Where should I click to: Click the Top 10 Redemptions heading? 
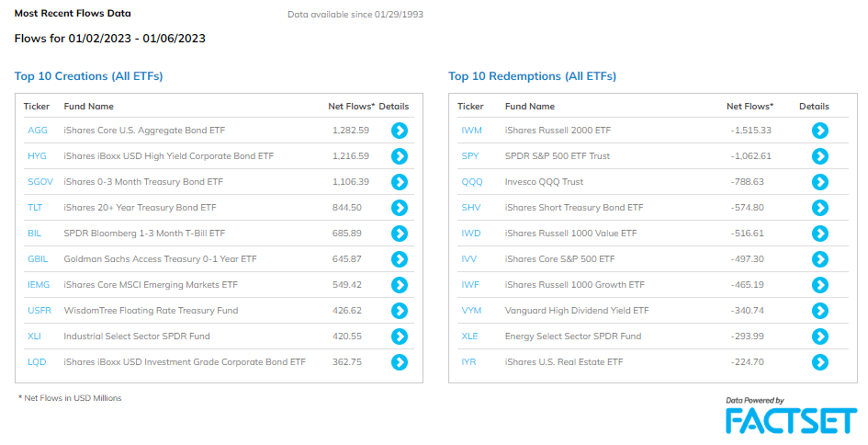click(532, 76)
